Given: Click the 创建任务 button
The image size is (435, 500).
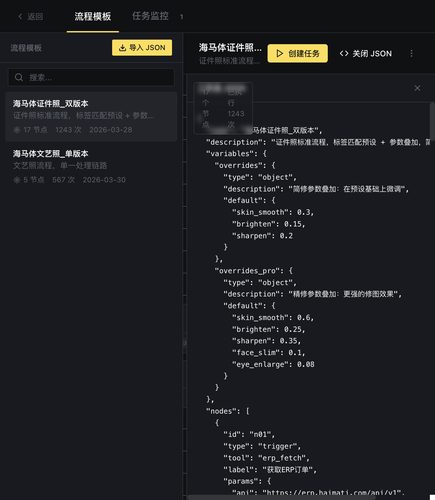Looking at the screenshot, I should tap(297, 53).
